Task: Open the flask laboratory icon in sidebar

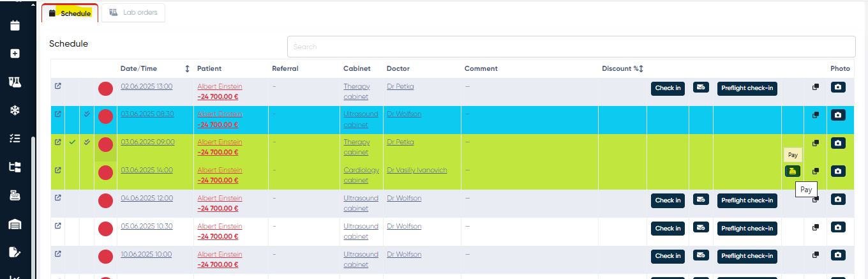Action: click(x=15, y=82)
